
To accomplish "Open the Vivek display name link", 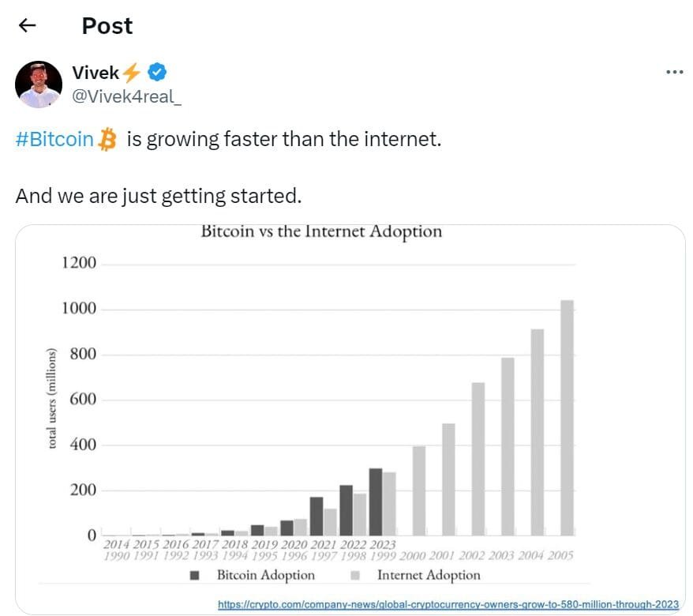I will click(x=96, y=73).
